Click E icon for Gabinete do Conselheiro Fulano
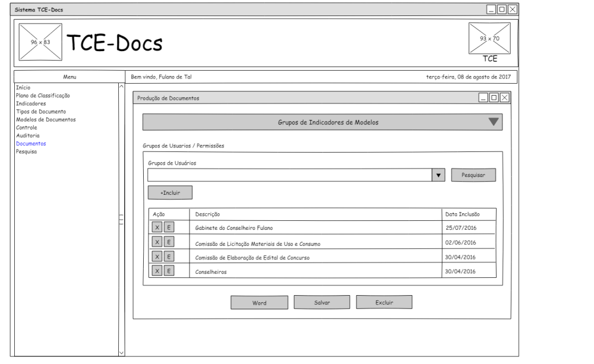 point(169,227)
